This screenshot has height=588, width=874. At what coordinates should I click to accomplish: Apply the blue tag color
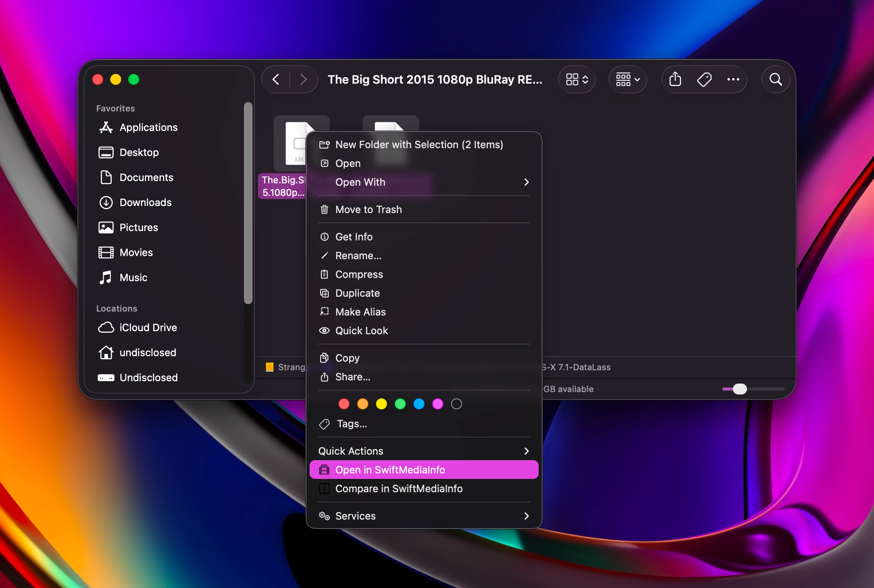(419, 404)
